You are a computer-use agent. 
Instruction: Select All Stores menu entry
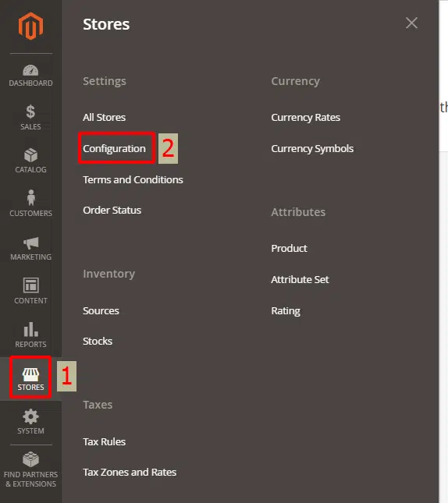pos(104,118)
